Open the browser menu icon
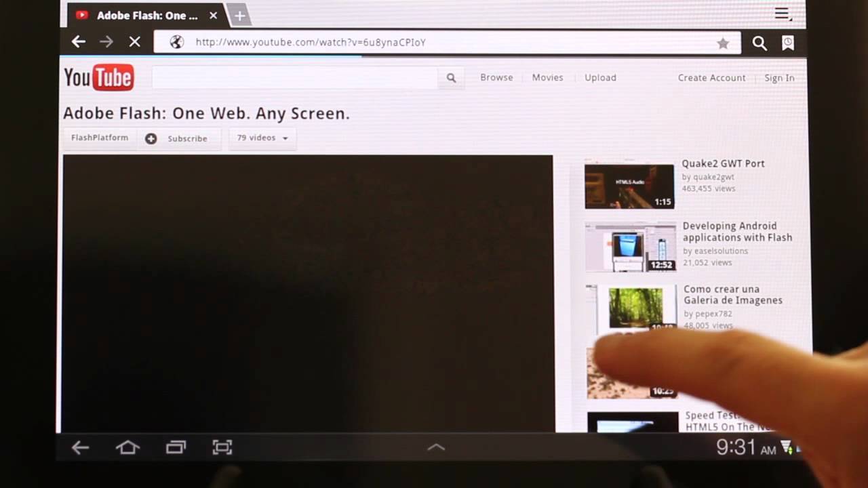Image resolution: width=868 pixels, height=488 pixels. point(783,14)
